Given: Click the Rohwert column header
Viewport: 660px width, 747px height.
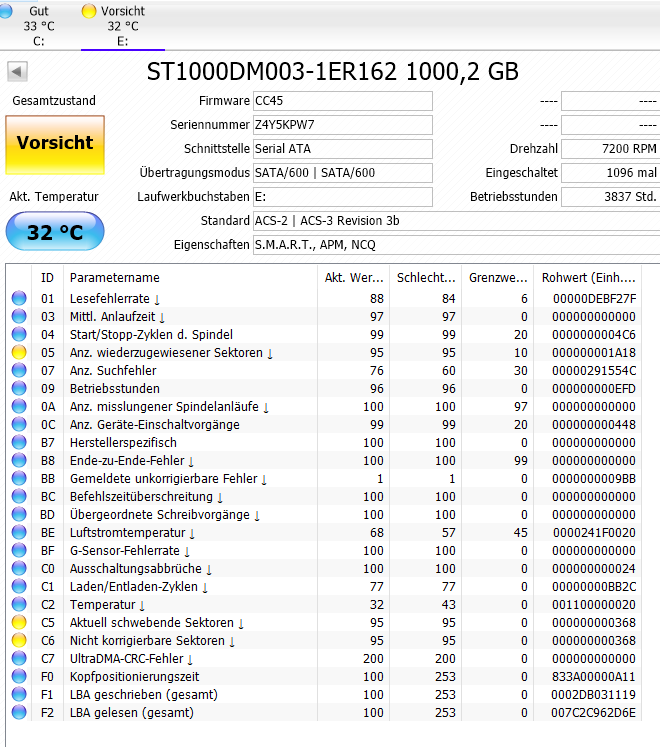Looking at the screenshot, I should pos(588,278).
